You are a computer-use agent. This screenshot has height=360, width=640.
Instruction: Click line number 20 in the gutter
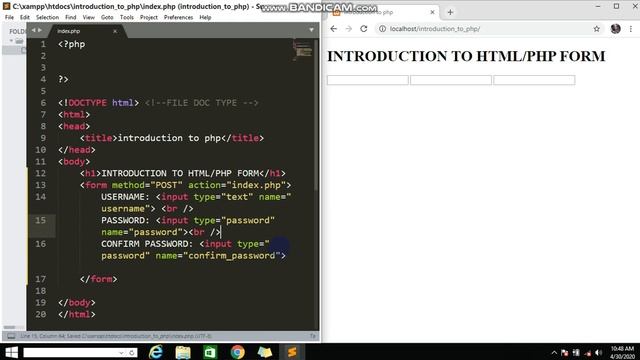tap(40, 314)
